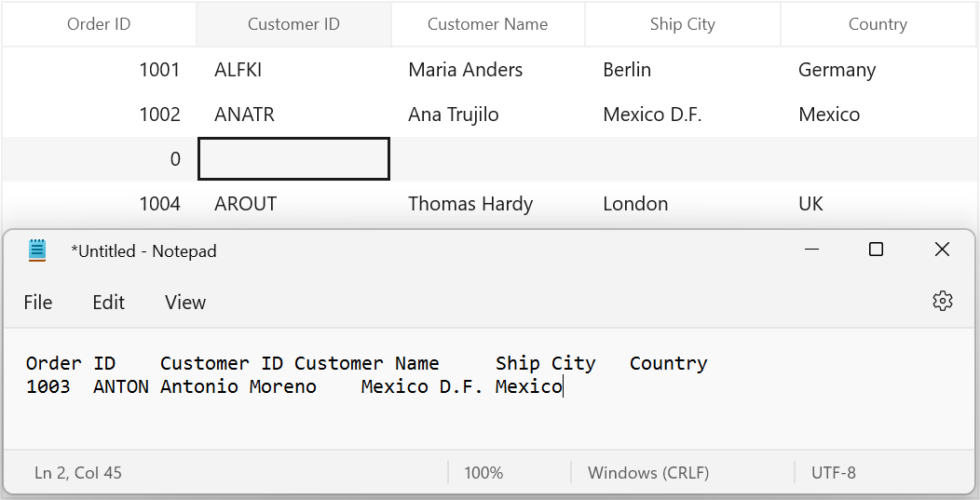The image size is (980, 500).
Task: Click the word ANTON in Notepad text
Action: pyautogui.click(x=120, y=386)
